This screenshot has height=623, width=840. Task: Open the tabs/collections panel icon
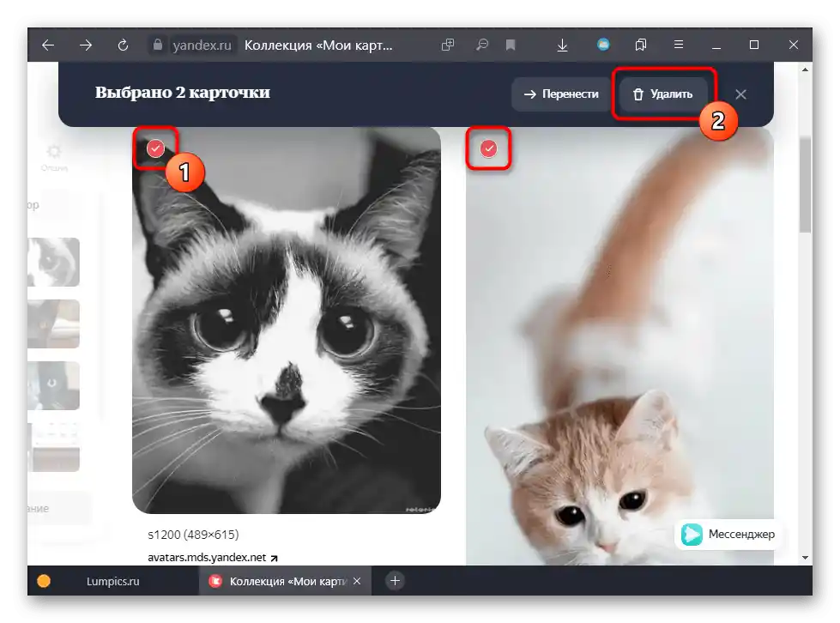point(641,45)
